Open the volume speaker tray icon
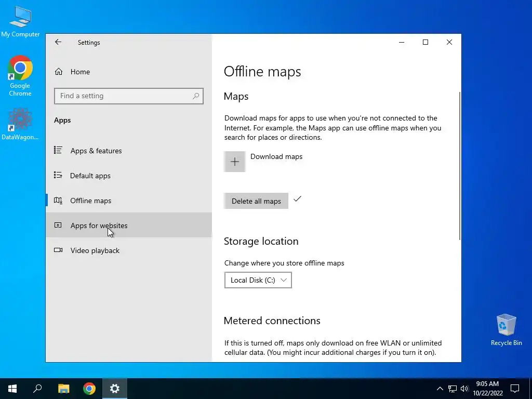The height and width of the screenshot is (399, 532). [464, 389]
